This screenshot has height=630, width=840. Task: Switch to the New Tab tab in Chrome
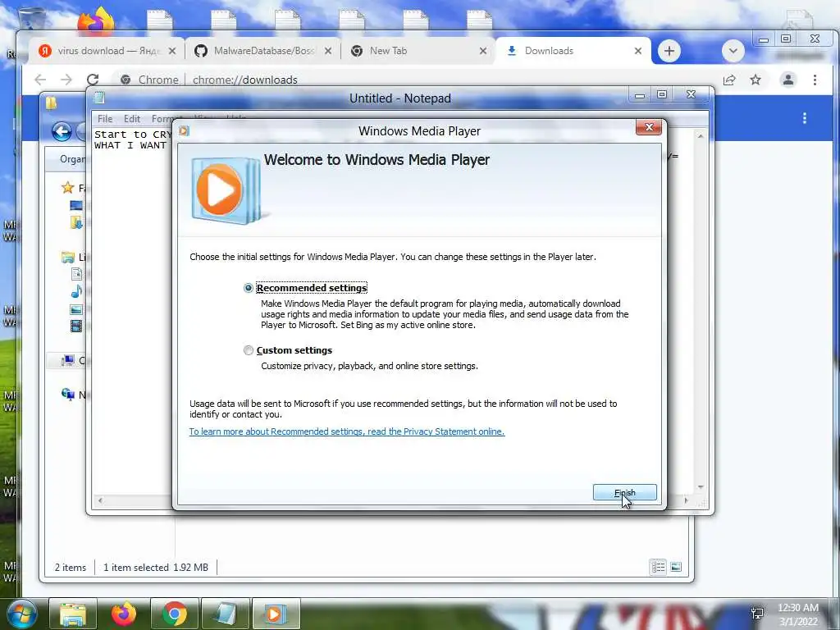[418, 51]
